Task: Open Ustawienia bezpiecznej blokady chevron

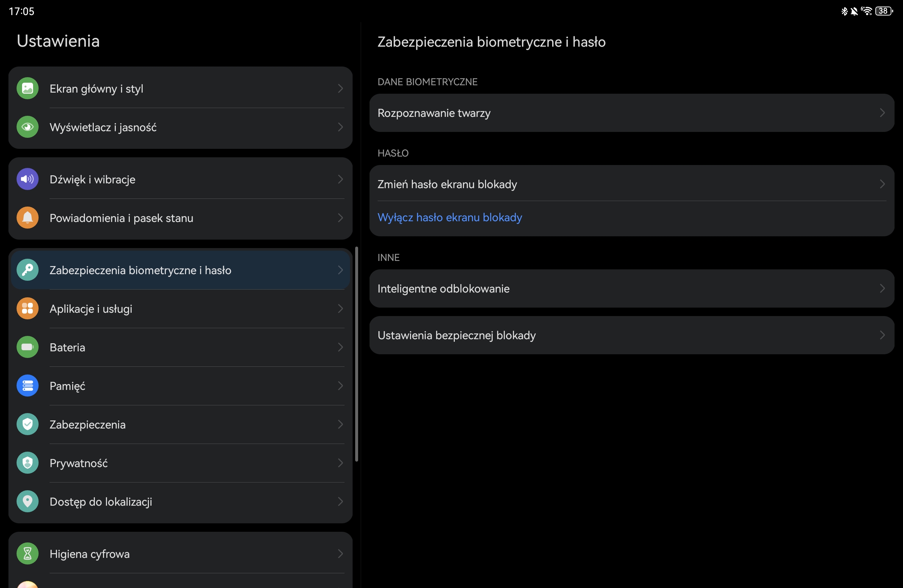Action: pyautogui.click(x=882, y=335)
